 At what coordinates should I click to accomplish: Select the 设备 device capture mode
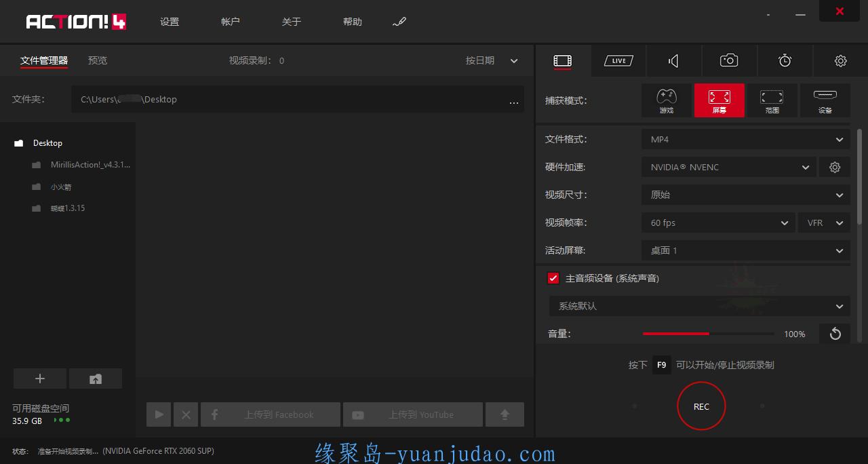[825, 100]
